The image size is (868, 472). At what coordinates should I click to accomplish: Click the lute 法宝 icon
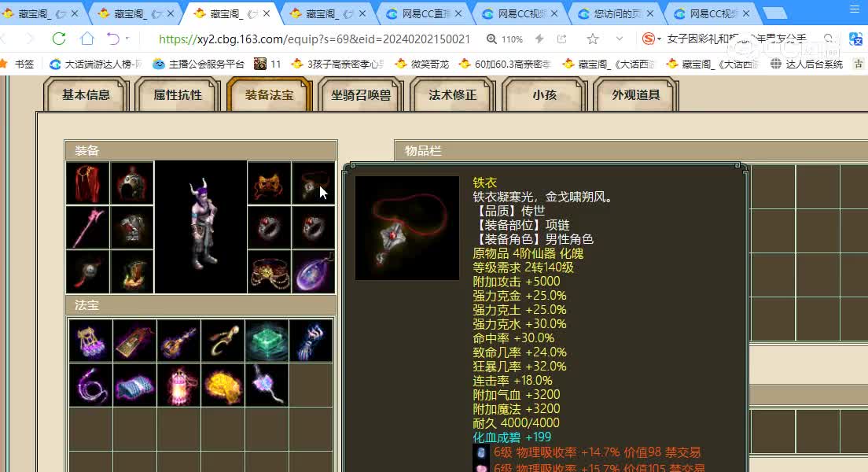[x=178, y=341]
